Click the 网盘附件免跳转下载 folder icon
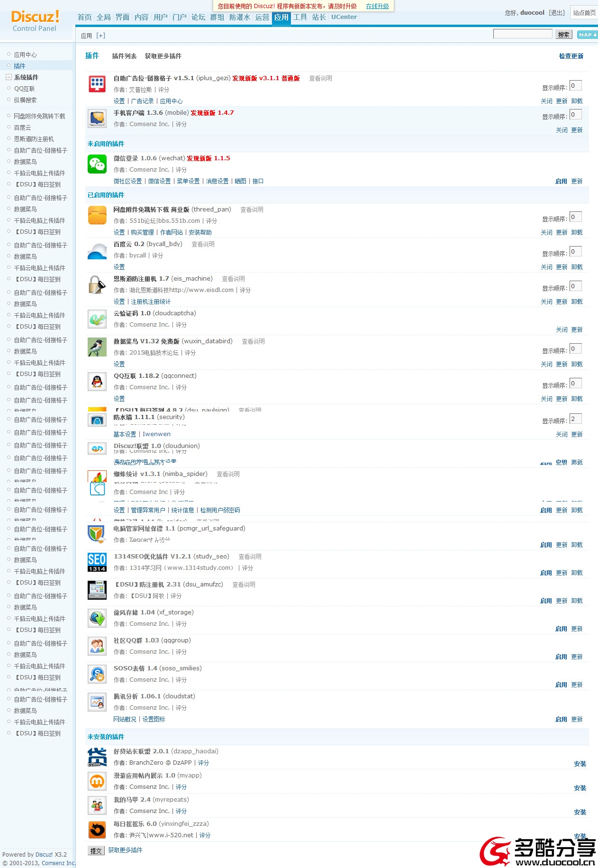The height and width of the screenshot is (868, 598). point(97,215)
